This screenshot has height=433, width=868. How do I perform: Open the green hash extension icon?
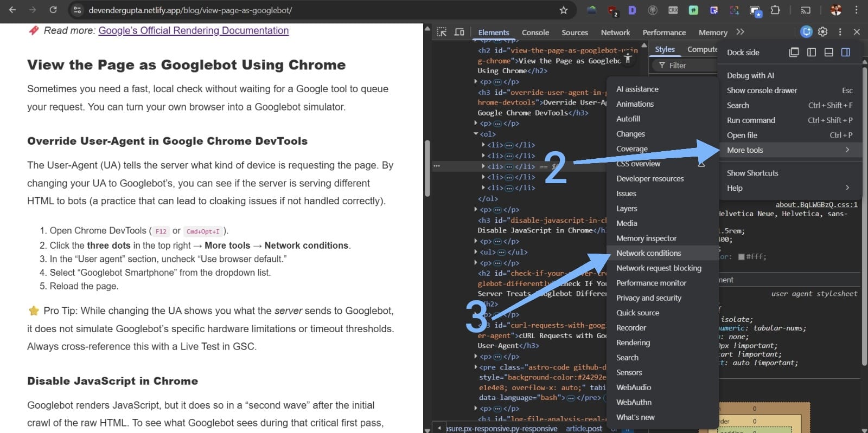point(693,10)
